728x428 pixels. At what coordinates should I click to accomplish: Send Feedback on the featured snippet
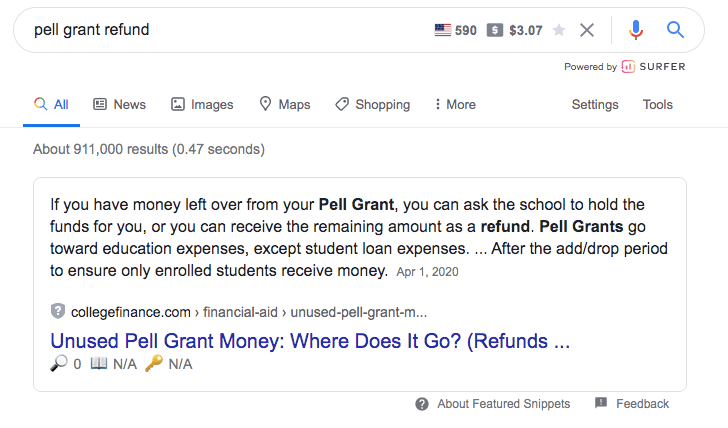pos(632,404)
